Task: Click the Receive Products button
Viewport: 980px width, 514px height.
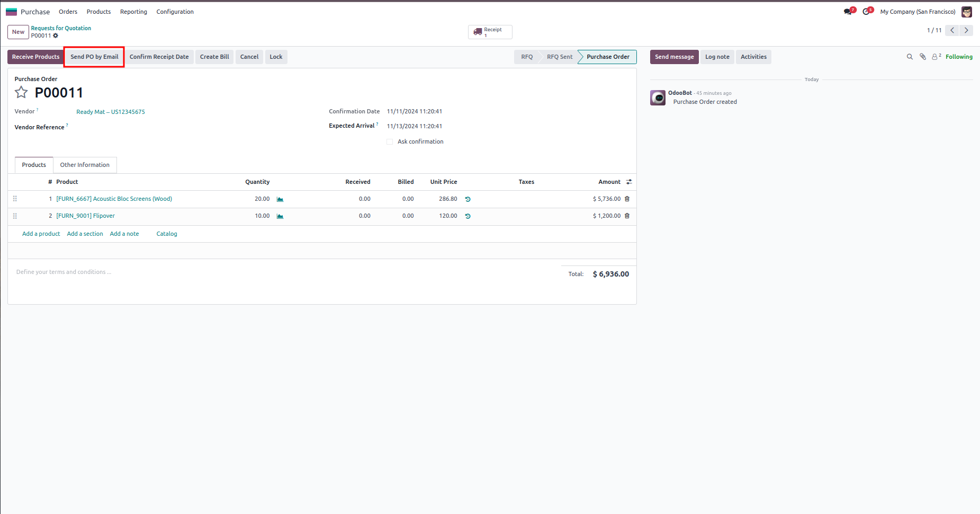Action: [35, 57]
